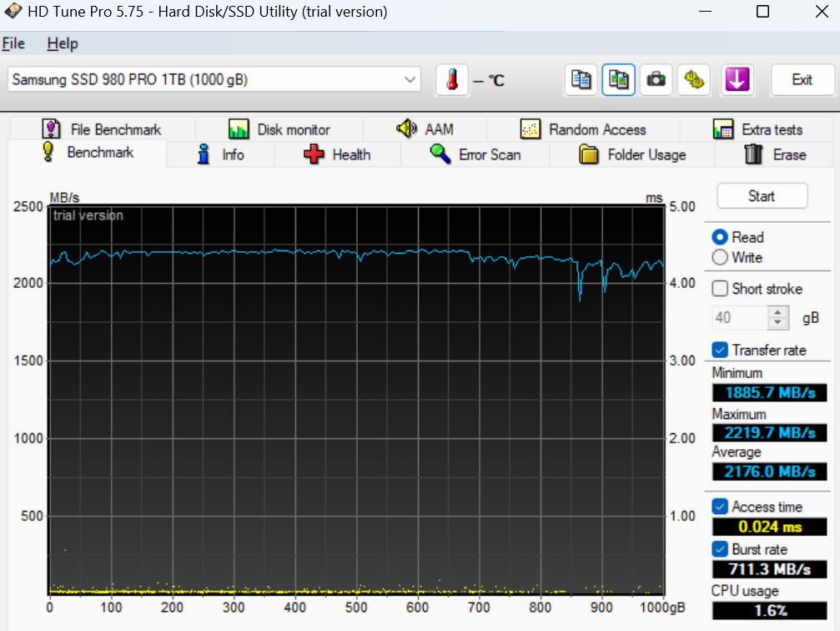Open the Folder Usage tab

coord(632,154)
